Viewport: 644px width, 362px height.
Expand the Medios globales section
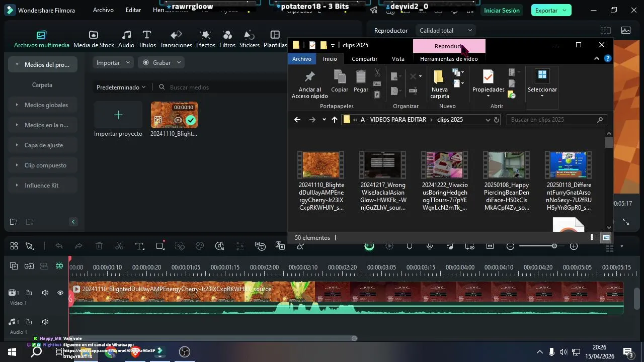(x=17, y=105)
